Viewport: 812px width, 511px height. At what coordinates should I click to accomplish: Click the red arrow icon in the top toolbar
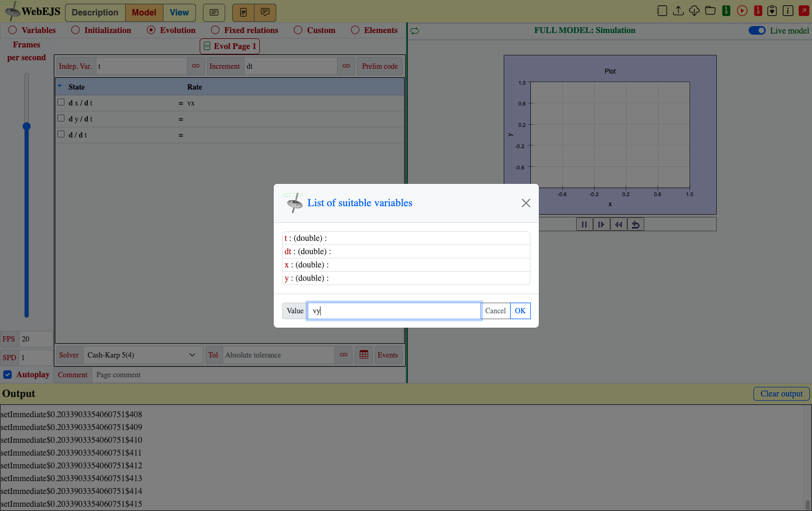[804, 11]
